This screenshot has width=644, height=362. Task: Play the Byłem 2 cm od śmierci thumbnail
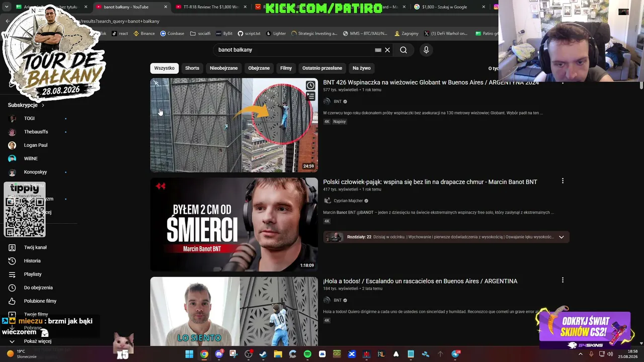(x=234, y=225)
